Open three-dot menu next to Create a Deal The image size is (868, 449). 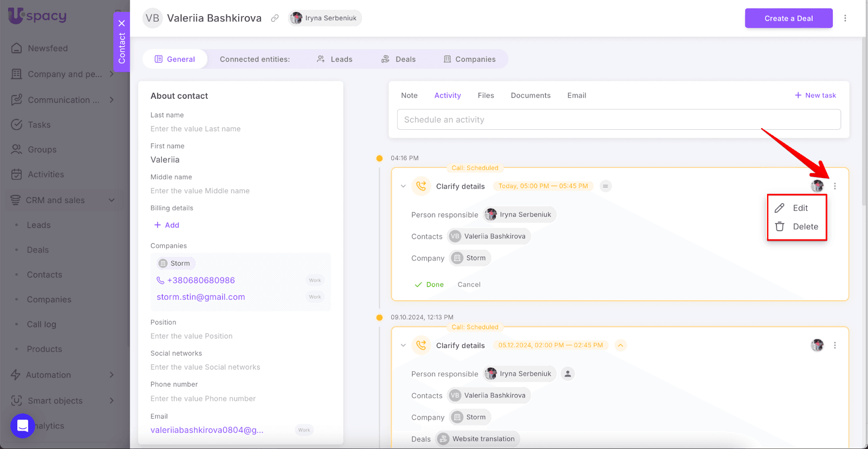[845, 18]
